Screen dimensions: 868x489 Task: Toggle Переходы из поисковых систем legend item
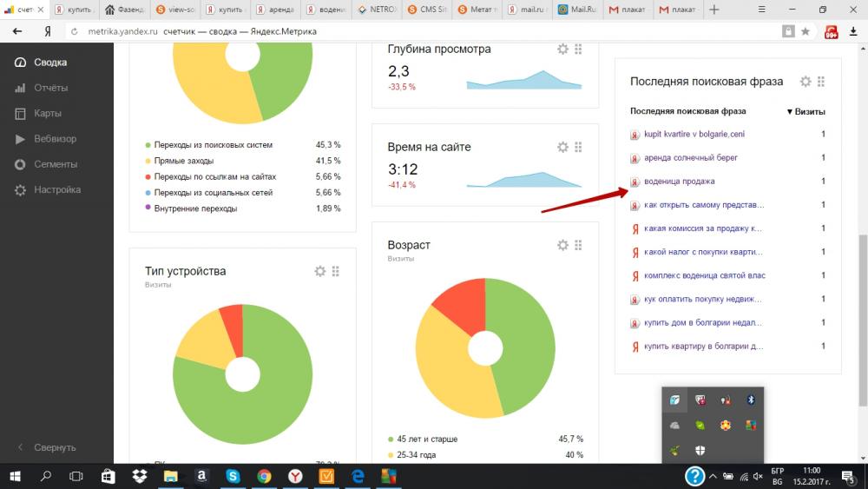point(214,144)
